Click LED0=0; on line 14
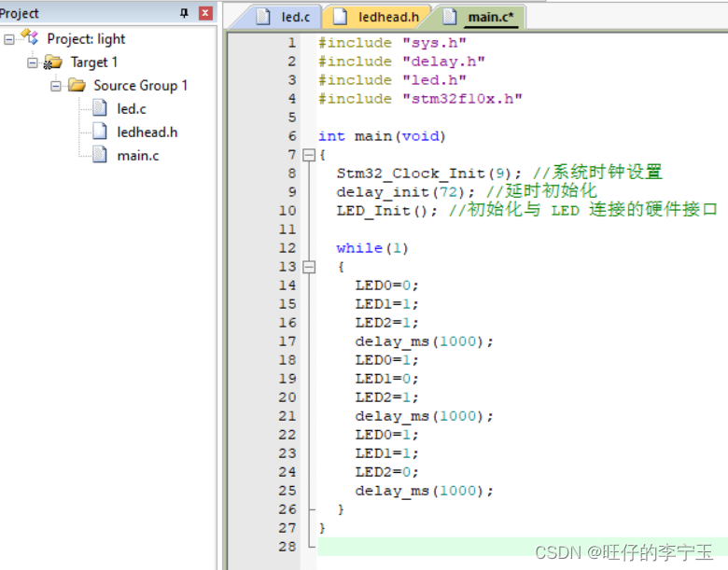The height and width of the screenshot is (570, 728). [386, 285]
